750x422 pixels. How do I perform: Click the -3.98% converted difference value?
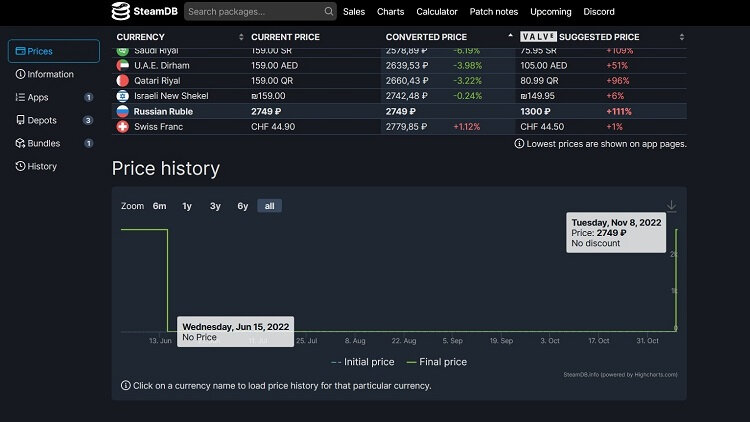pos(467,66)
